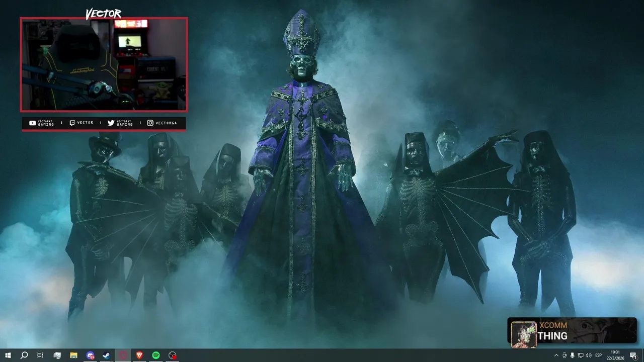Viewport: 644px width, 362px height.
Task: Open the recording app with red dot
Action: coord(173,355)
